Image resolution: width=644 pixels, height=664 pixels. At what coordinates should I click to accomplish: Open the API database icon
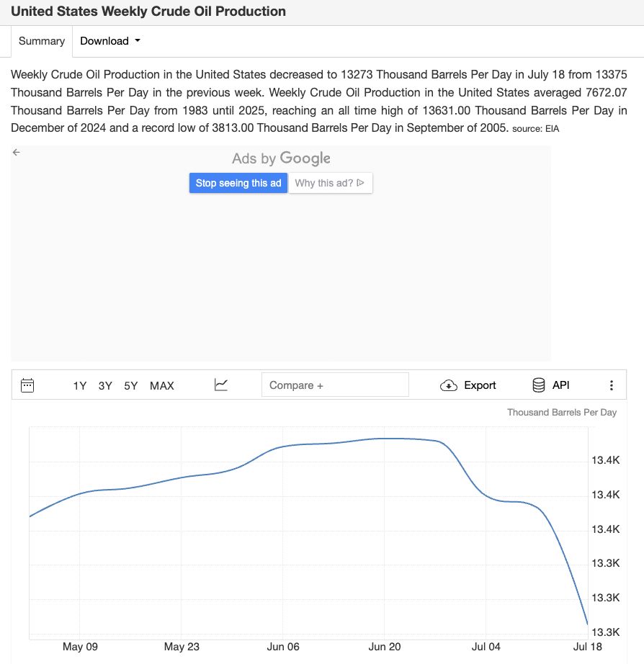pyautogui.click(x=538, y=385)
